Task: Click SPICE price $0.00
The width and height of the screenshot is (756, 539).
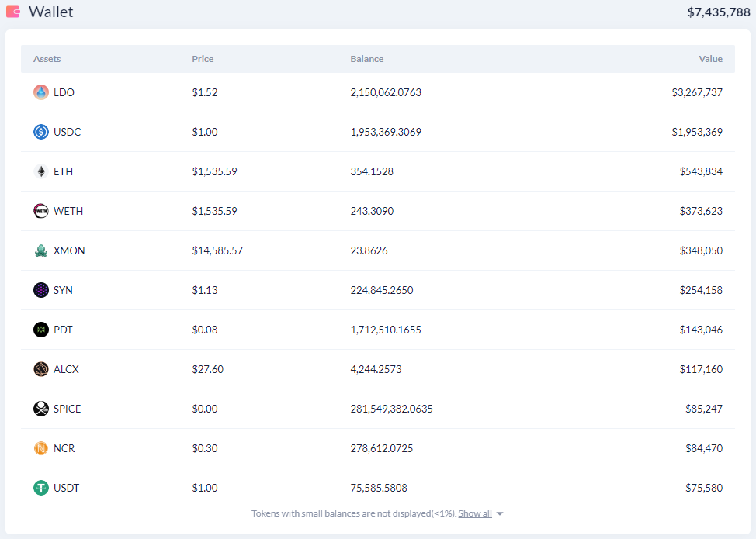Action: 205,409
